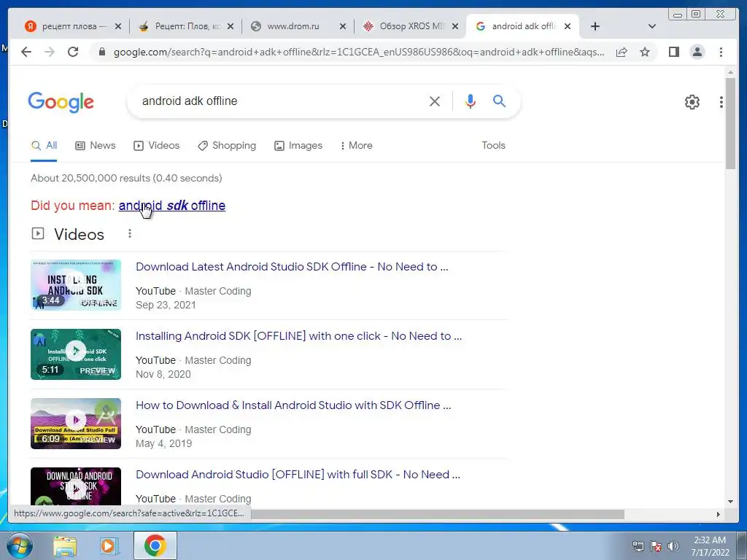This screenshot has height=560, width=747.
Task: Click the horizontal scrollbar right arrow
Action: point(718,514)
